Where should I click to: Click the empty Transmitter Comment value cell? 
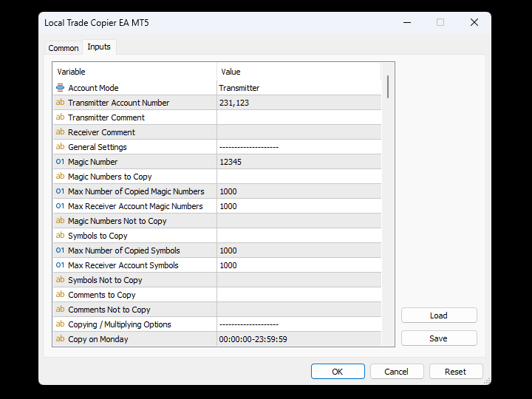(299, 117)
